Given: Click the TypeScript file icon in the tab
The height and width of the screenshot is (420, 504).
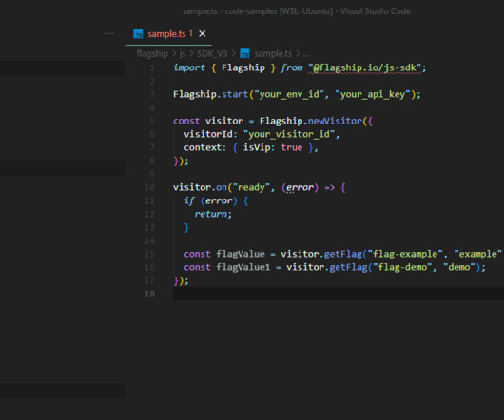Looking at the screenshot, I should [138, 33].
